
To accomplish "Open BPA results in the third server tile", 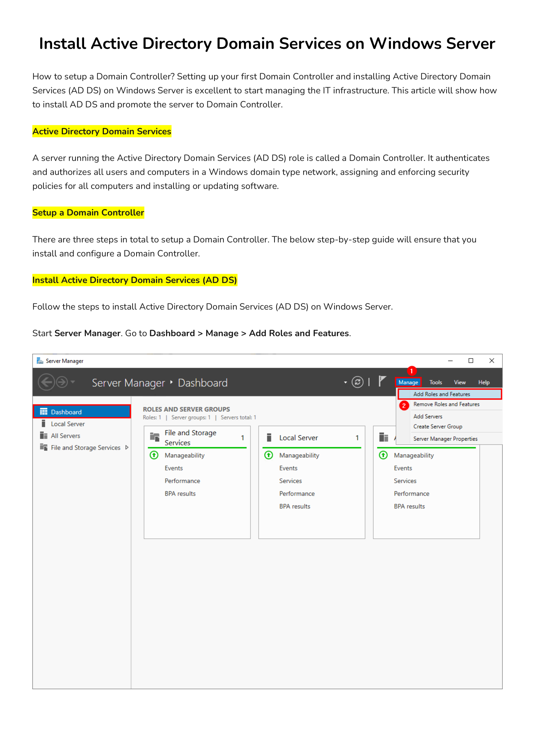I will [x=409, y=506].
